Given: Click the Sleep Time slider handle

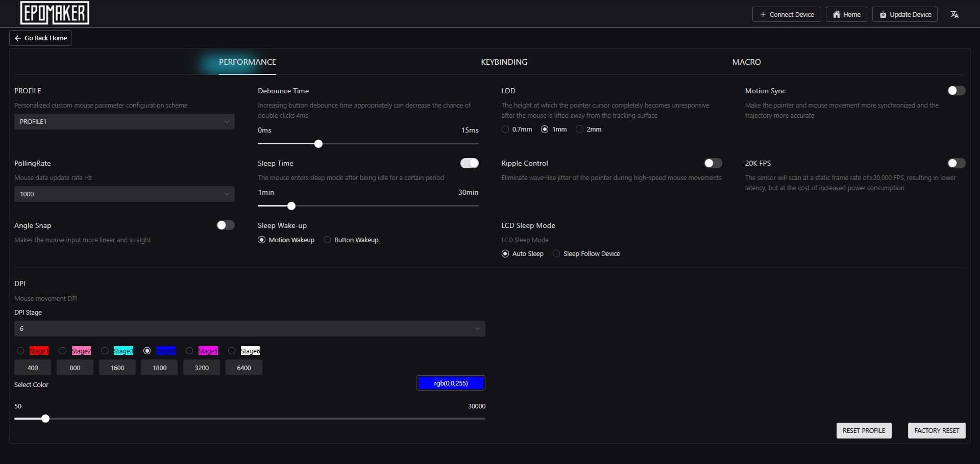Looking at the screenshot, I should point(291,206).
